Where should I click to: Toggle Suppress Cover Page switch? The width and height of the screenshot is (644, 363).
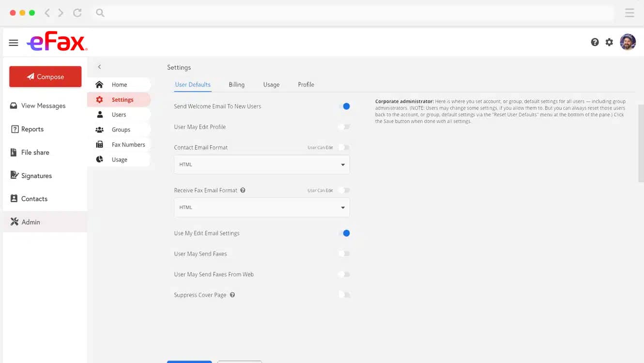tap(344, 295)
